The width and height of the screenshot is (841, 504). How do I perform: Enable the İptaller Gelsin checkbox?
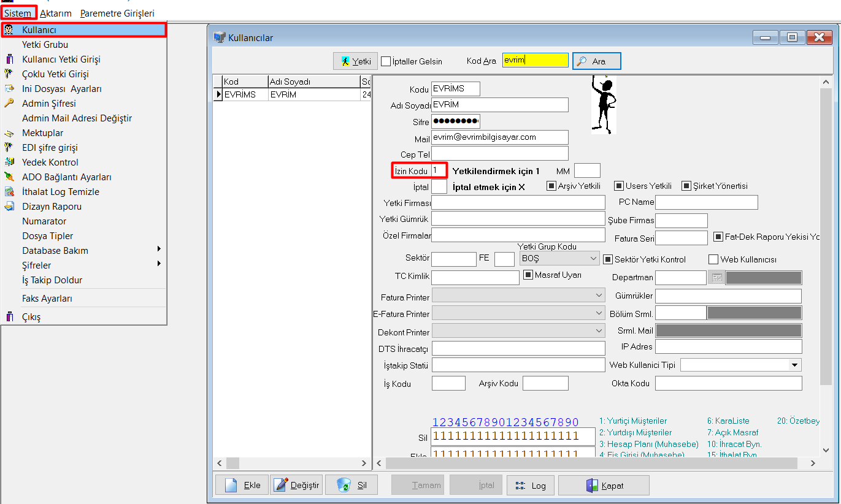pyautogui.click(x=386, y=61)
